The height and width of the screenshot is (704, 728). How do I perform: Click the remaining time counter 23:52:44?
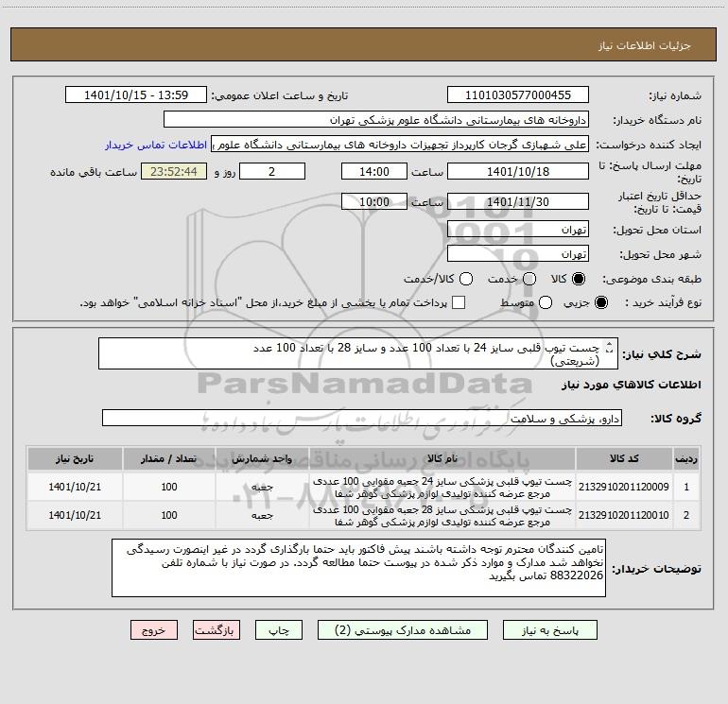coord(174,172)
